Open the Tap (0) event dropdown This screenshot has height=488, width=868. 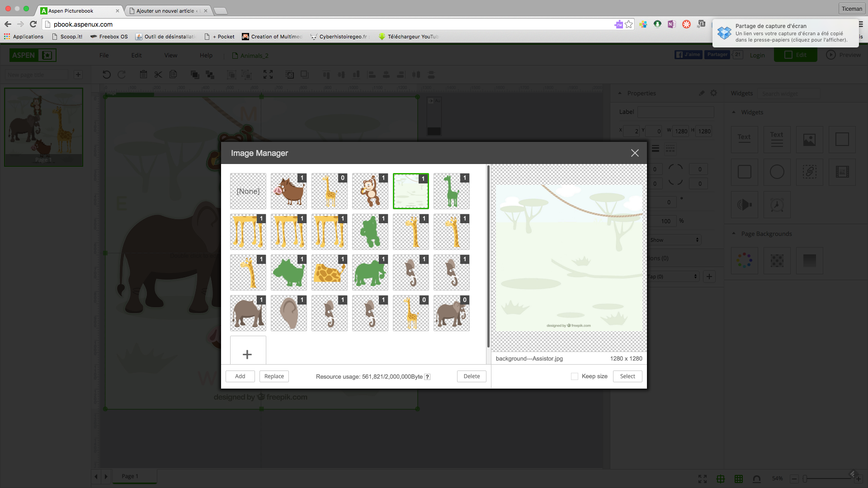[x=673, y=277]
